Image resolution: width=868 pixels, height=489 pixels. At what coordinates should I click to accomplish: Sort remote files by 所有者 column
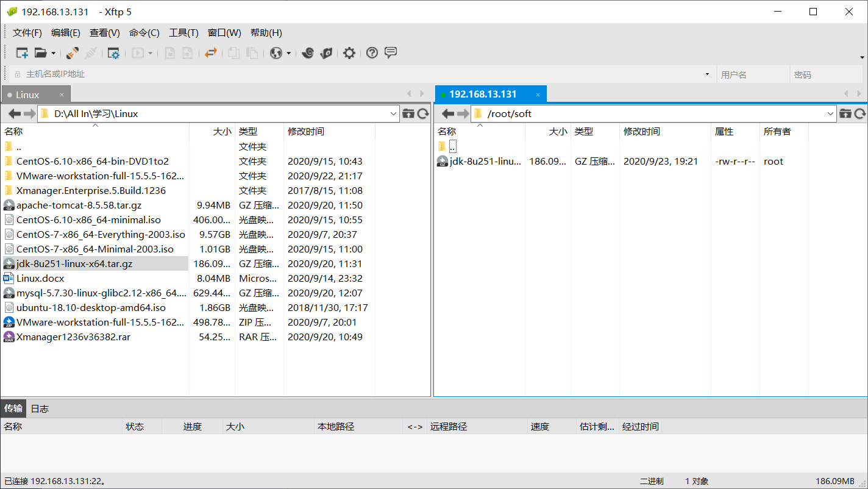[784, 132]
